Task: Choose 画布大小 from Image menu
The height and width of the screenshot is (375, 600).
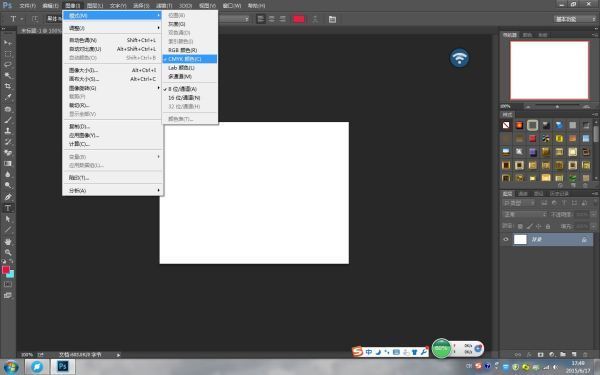Action: 112,79
